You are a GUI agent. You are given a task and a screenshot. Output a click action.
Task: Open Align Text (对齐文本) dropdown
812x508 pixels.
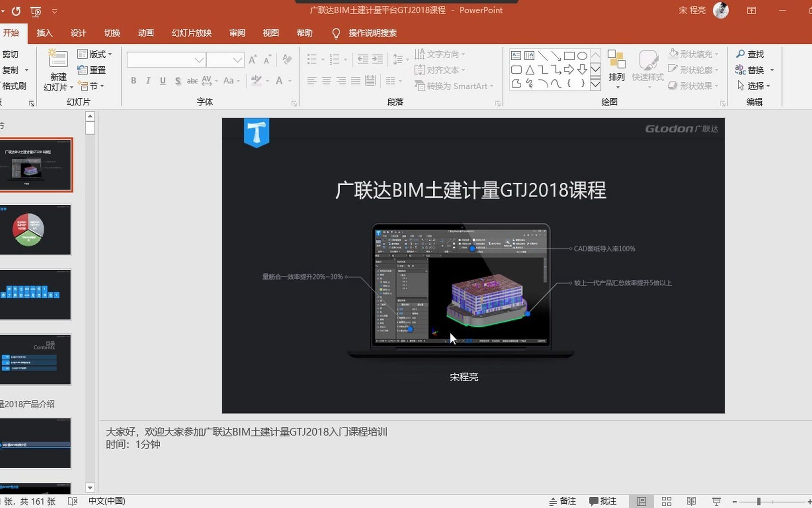point(440,70)
